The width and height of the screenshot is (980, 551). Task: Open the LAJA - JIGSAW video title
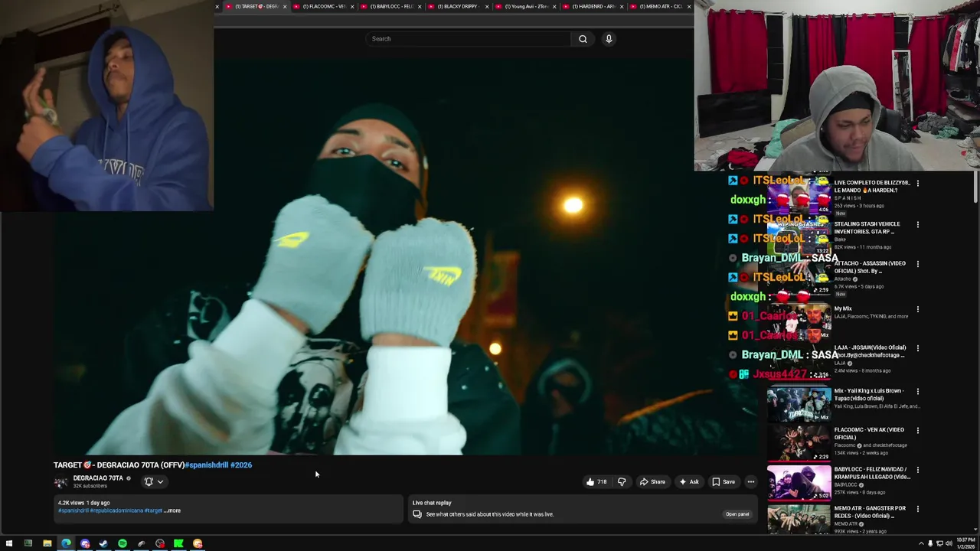pos(870,351)
